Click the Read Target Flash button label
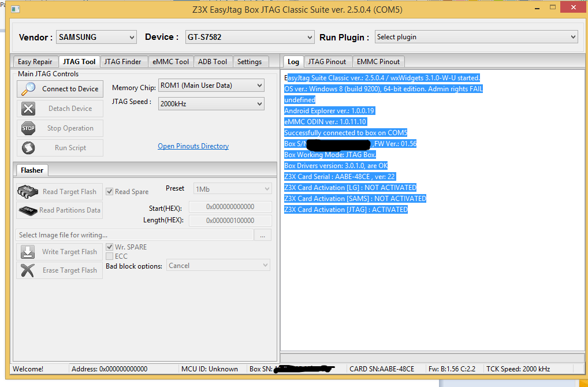Viewport: 588px width, 387px height. click(x=69, y=192)
